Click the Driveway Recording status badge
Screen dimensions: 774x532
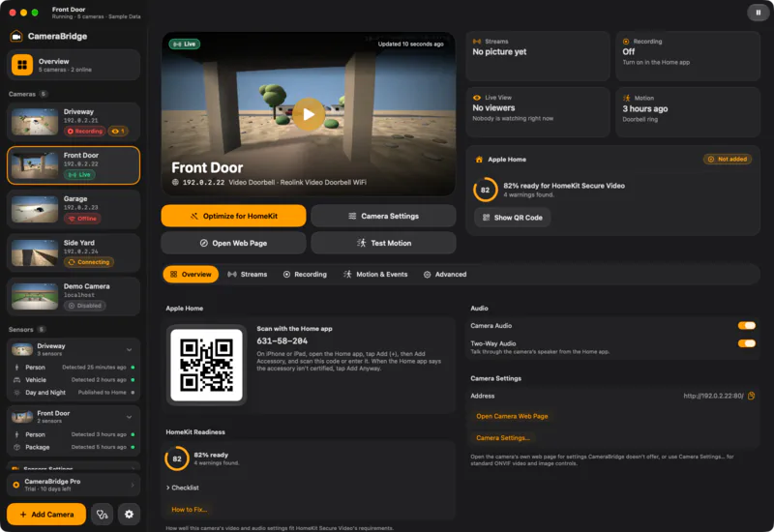click(84, 132)
